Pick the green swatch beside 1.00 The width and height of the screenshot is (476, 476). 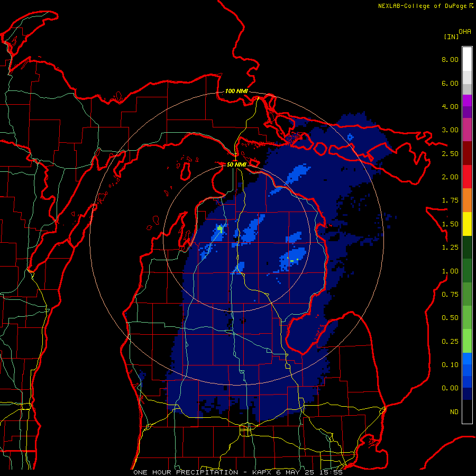click(x=467, y=271)
